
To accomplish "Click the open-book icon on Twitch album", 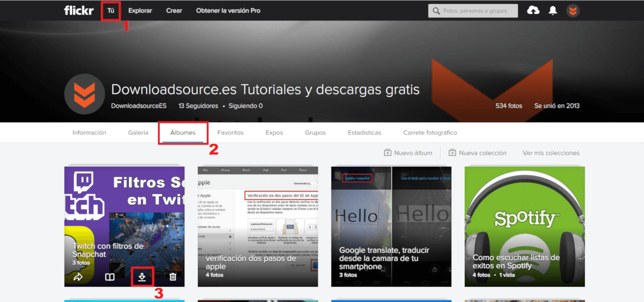I will [x=109, y=277].
